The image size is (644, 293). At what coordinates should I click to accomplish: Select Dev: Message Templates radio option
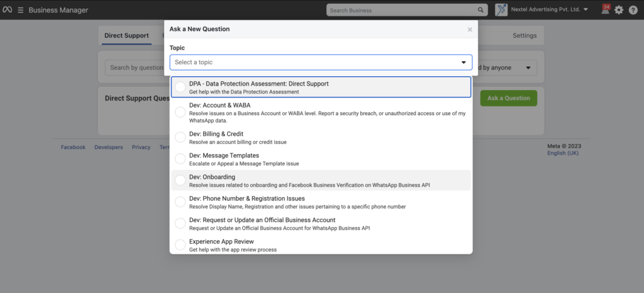pos(180,159)
